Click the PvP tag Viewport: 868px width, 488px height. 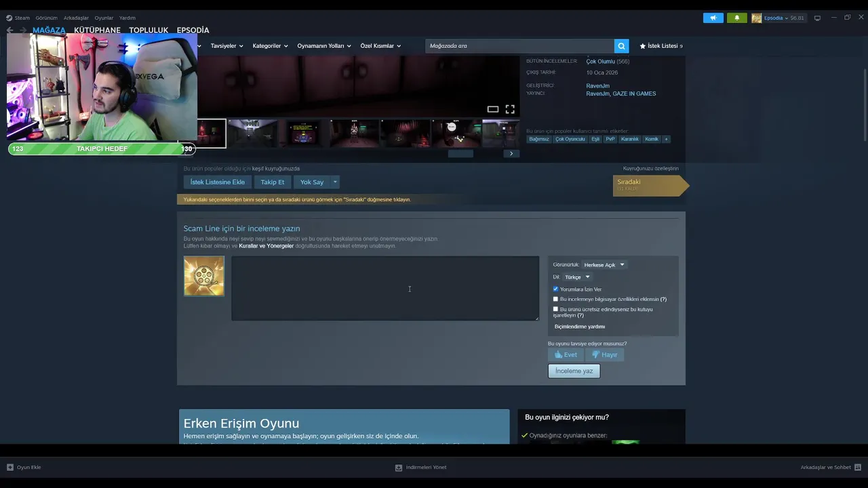(x=610, y=139)
